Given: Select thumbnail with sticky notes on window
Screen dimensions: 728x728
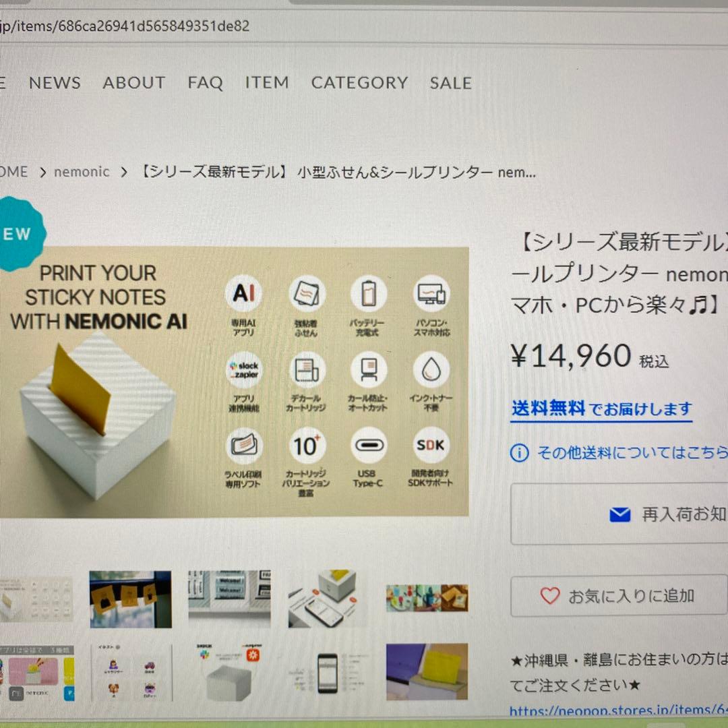Looking at the screenshot, I should pyautogui.click(x=131, y=599).
